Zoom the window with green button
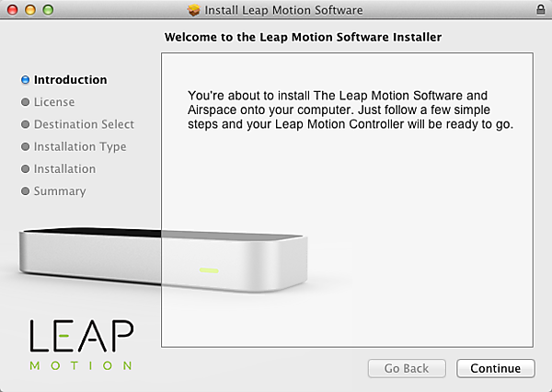 (x=48, y=10)
